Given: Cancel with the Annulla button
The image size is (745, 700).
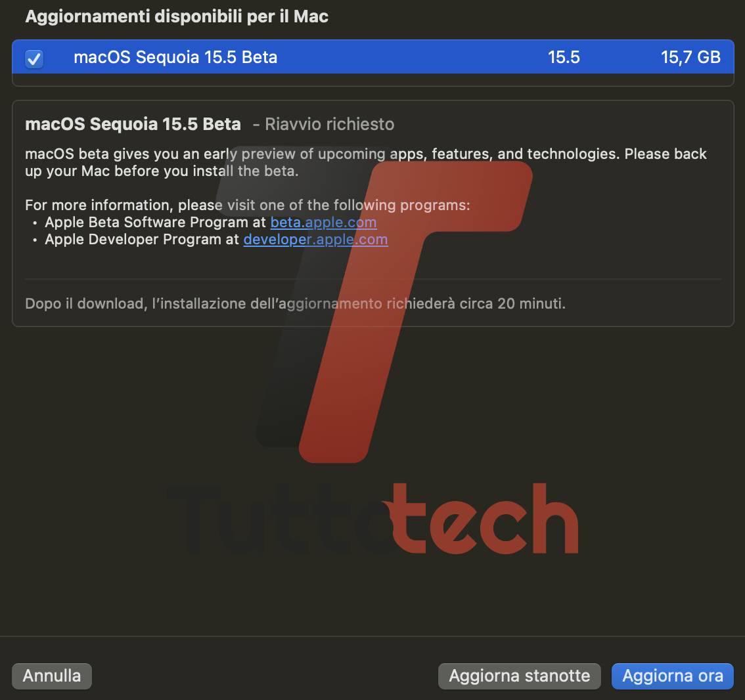Looking at the screenshot, I should (x=52, y=676).
